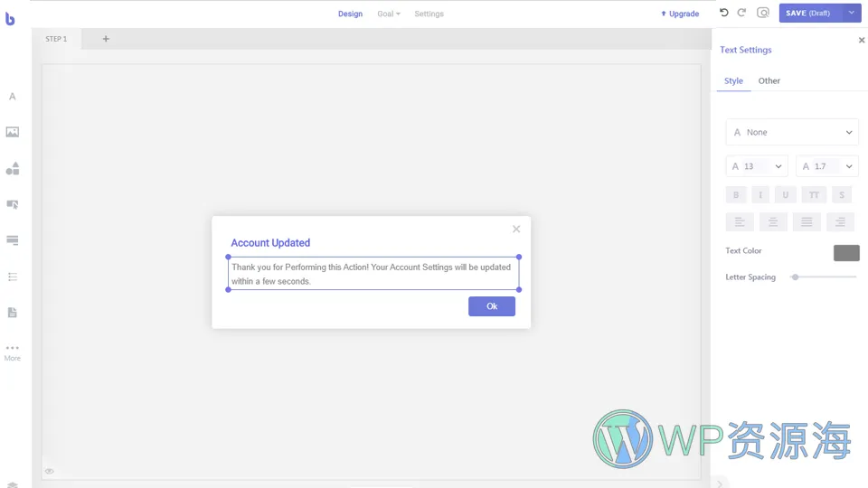Click the Upgrade link
Viewport: 868px width, 488px height.
[680, 14]
